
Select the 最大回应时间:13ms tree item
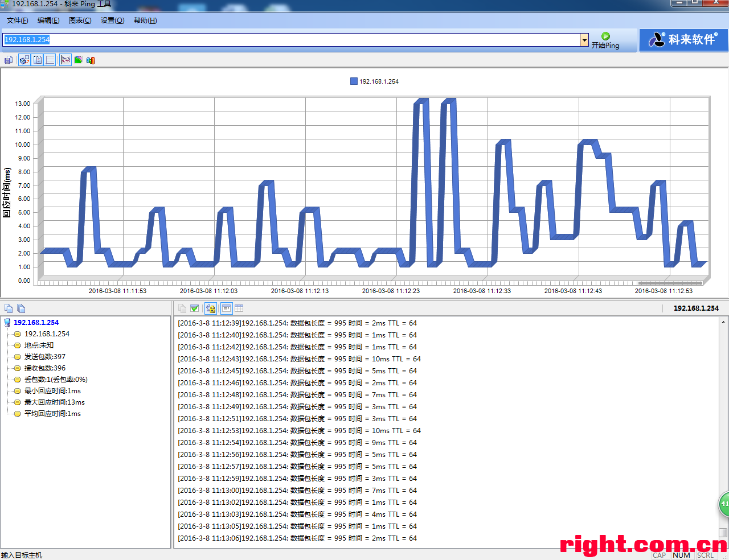(54, 402)
